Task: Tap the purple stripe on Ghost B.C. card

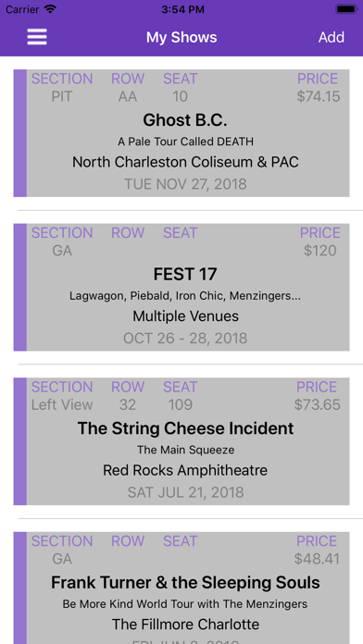Action: [20, 133]
